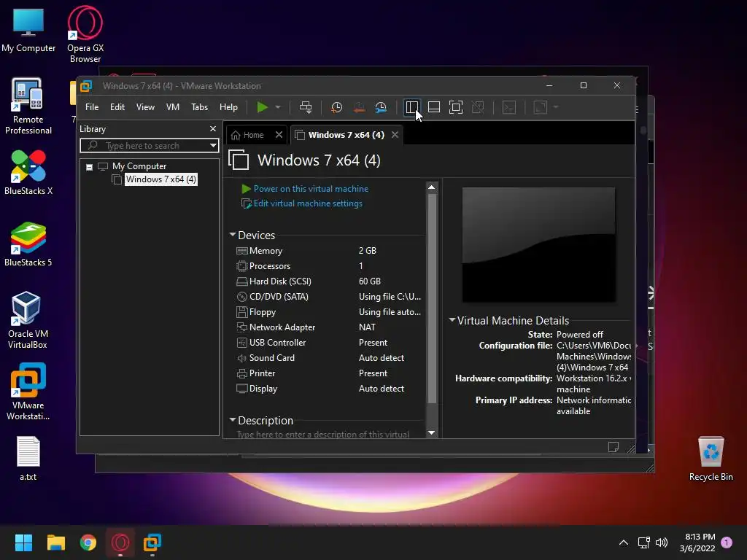
Task: Click the device pane scrollbar thumb
Action: (432, 298)
